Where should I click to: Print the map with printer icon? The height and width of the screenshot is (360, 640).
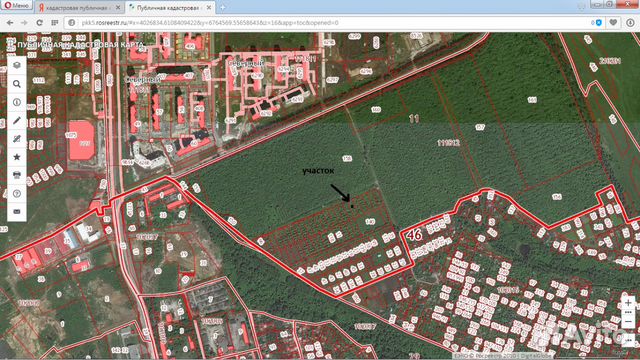[17, 175]
